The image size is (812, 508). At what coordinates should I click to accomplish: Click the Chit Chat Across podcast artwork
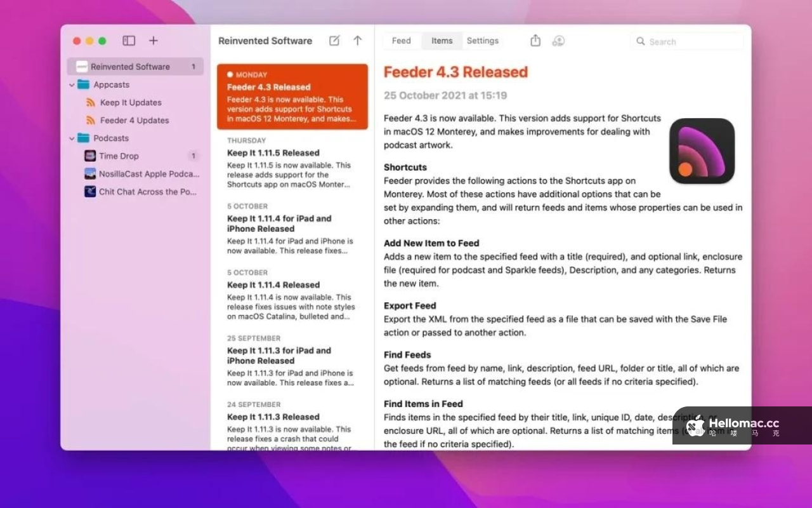90,191
